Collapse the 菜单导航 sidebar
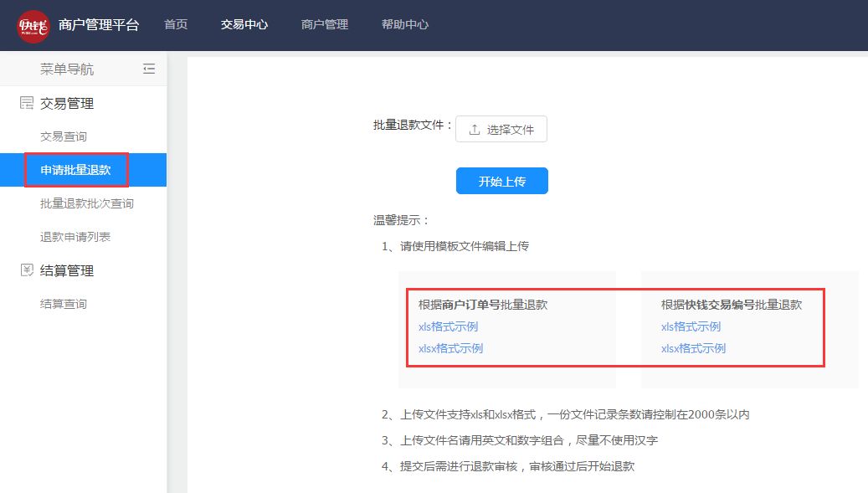Screen dimensions: 868x493 (x=149, y=69)
